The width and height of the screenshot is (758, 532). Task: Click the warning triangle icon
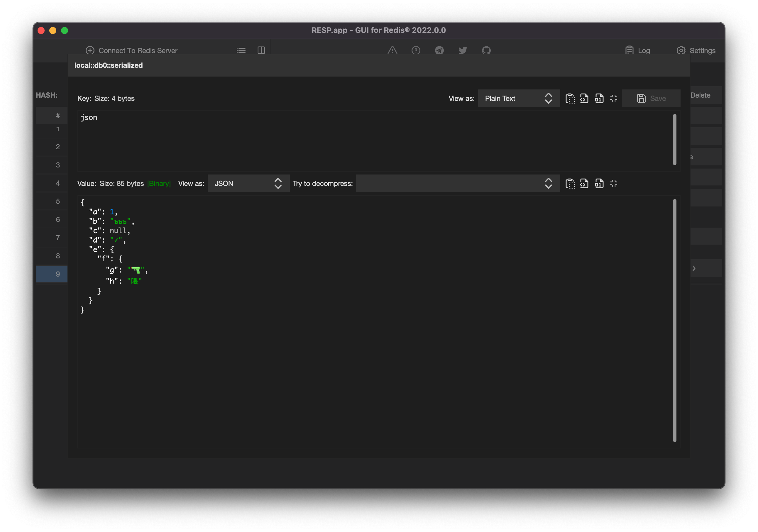(392, 50)
